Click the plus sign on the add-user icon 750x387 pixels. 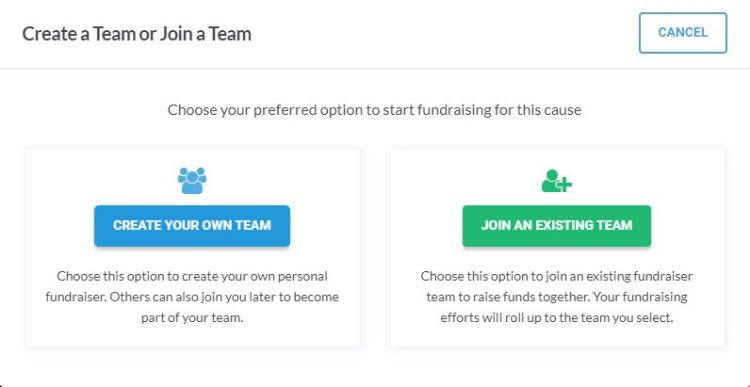pos(565,185)
